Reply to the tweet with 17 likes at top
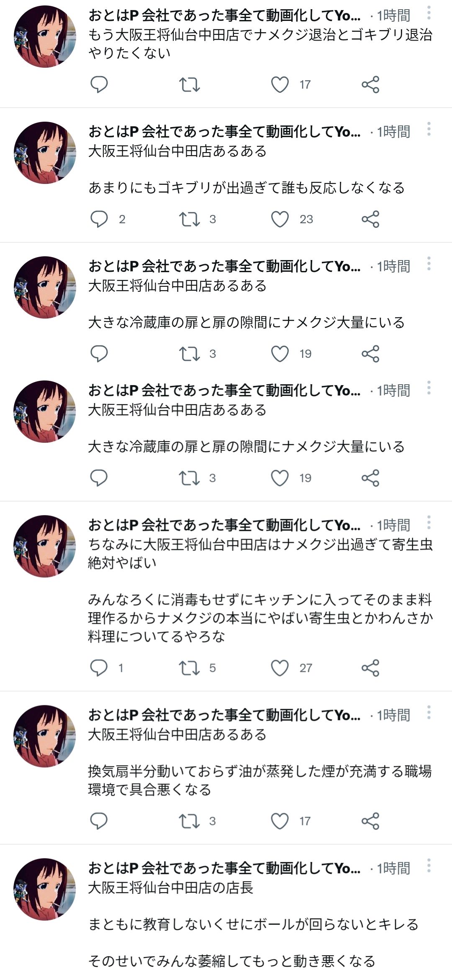This screenshot has height=980, width=452. 99,84
